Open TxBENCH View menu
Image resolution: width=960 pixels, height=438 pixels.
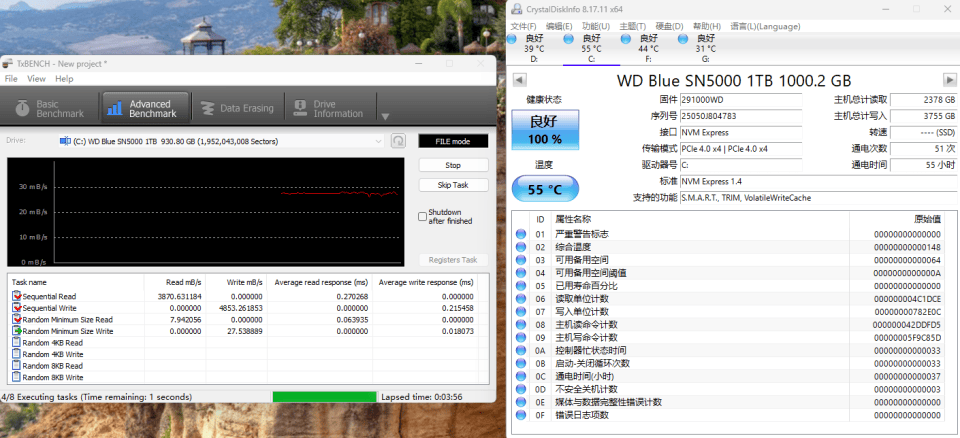point(36,78)
